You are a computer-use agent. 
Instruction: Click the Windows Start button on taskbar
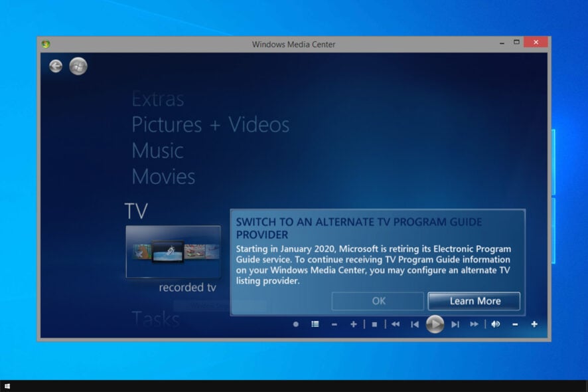7,386
